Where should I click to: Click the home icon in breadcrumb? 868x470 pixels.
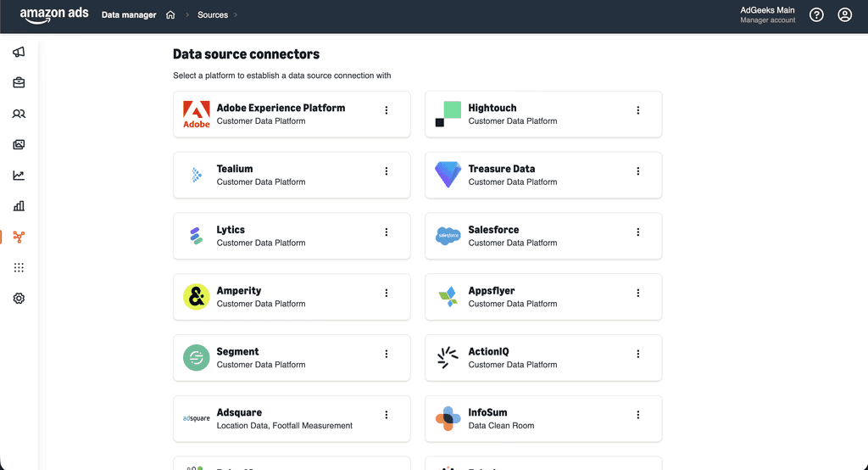tap(170, 15)
